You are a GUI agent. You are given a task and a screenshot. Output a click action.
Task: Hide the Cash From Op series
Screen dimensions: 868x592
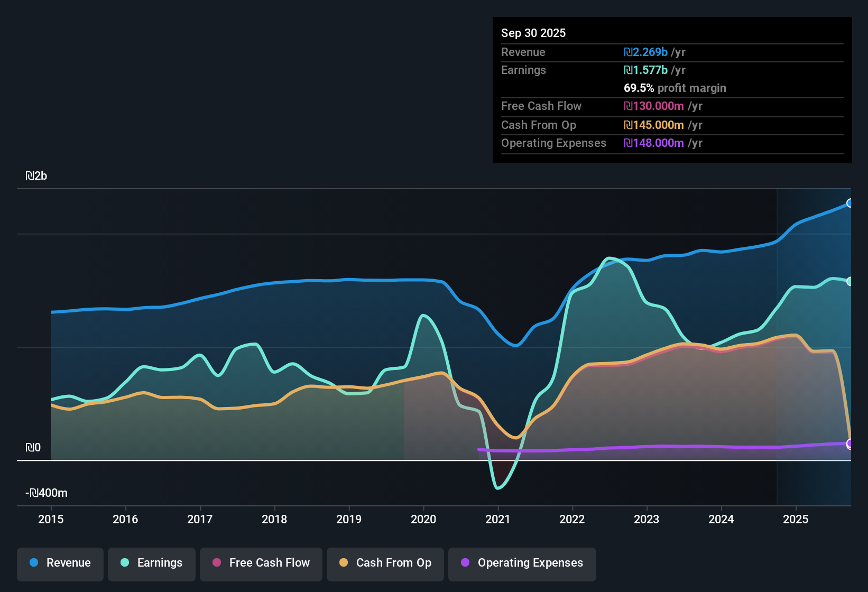point(385,563)
